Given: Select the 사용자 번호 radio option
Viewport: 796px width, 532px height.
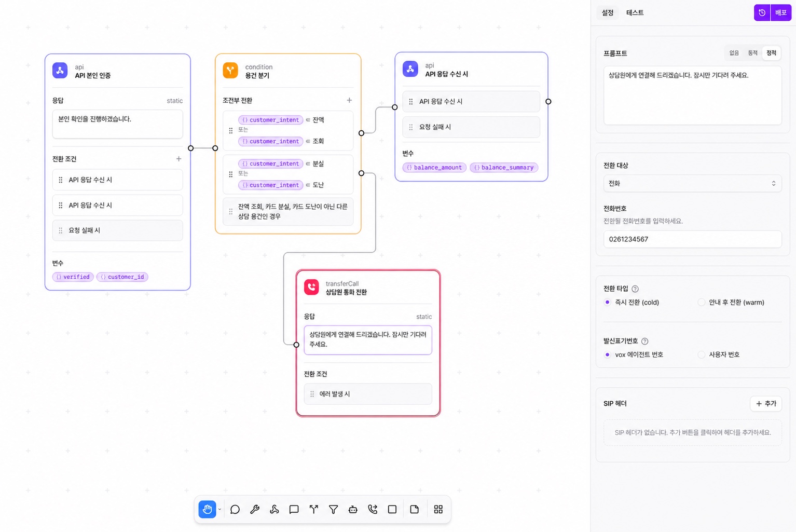Looking at the screenshot, I should pyautogui.click(x=702, y=354).
